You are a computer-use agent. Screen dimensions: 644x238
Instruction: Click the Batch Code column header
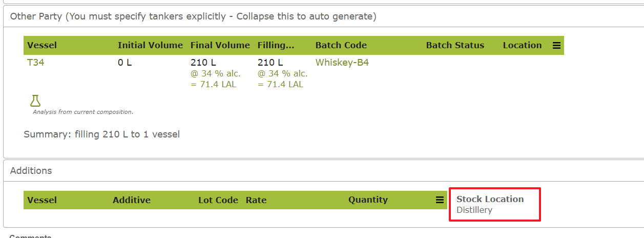341,45
